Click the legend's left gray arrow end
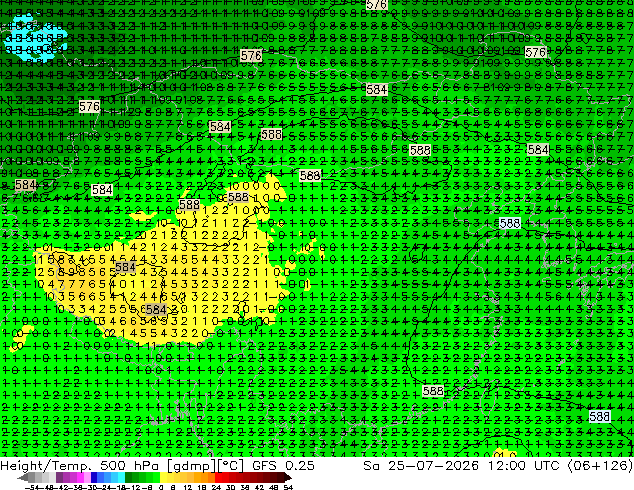 [23, 478]
